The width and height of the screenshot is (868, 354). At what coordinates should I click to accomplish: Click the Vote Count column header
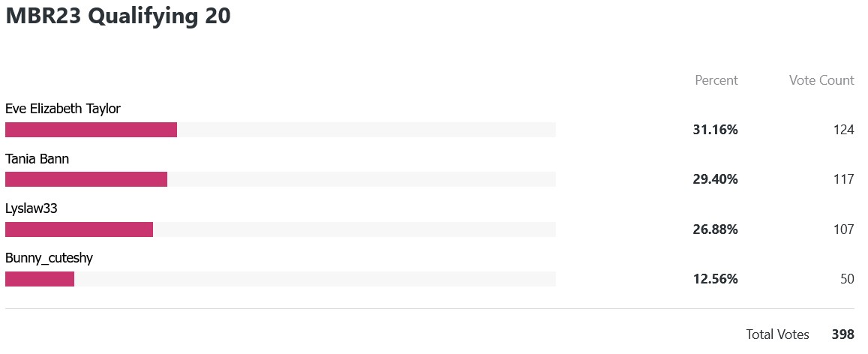coord(821,80)
